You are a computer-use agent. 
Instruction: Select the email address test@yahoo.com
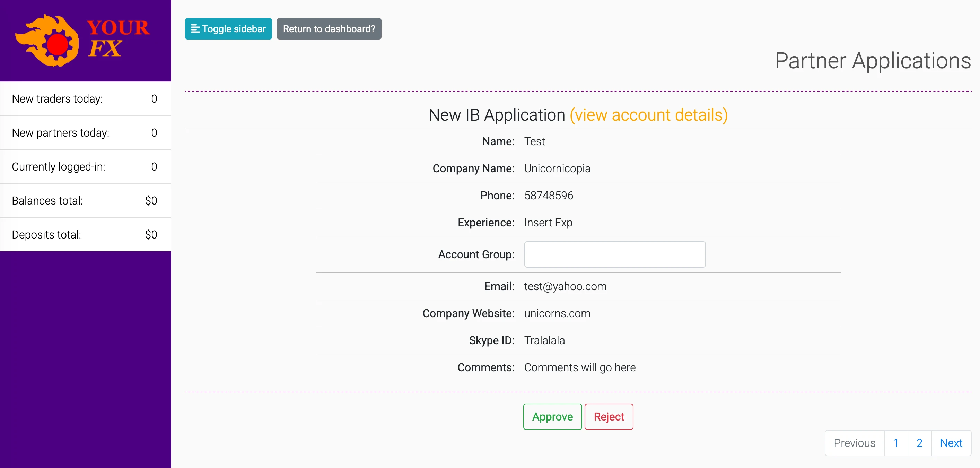pos(565,286)
